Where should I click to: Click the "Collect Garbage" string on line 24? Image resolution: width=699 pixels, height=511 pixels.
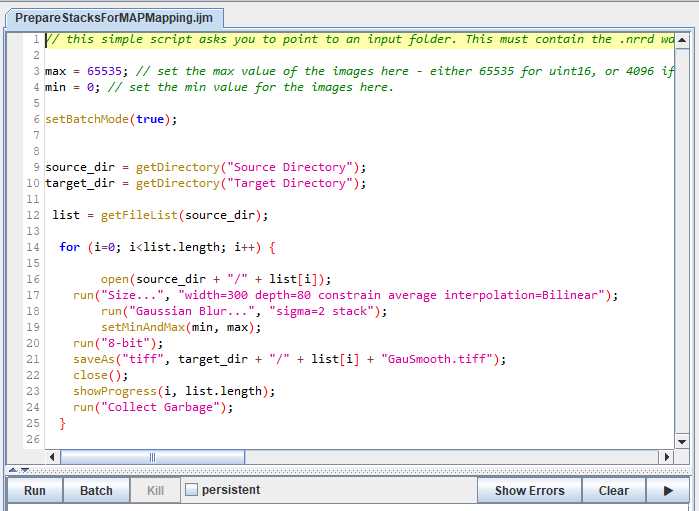[x=160, y=408]
